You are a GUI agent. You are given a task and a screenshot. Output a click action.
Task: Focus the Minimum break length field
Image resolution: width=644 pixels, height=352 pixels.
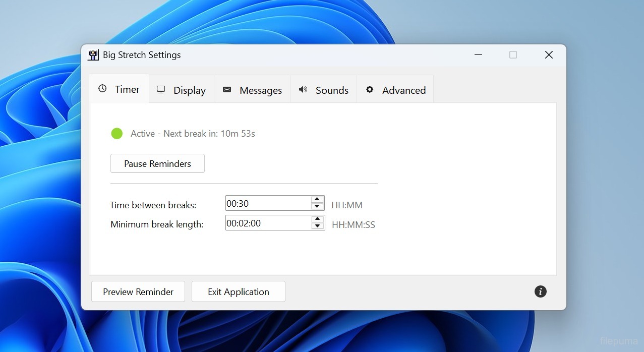(x=267, y=223)
